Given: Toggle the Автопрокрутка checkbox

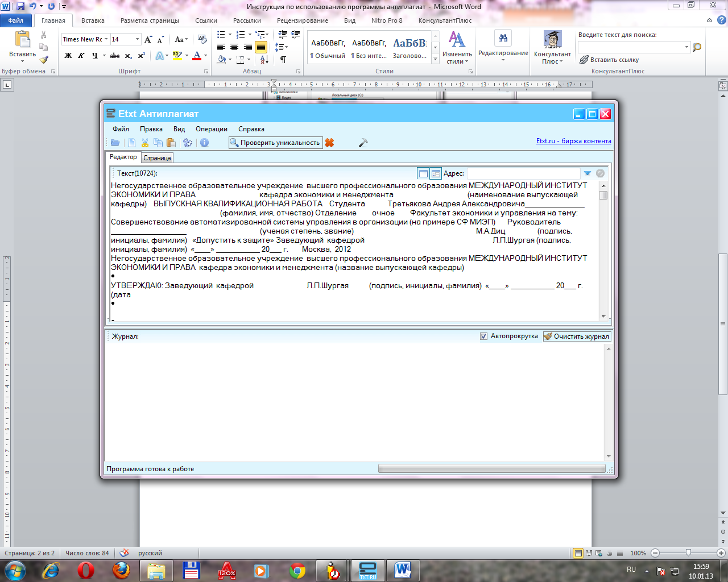Looking at the screenshot, I should tap(483, 336).
